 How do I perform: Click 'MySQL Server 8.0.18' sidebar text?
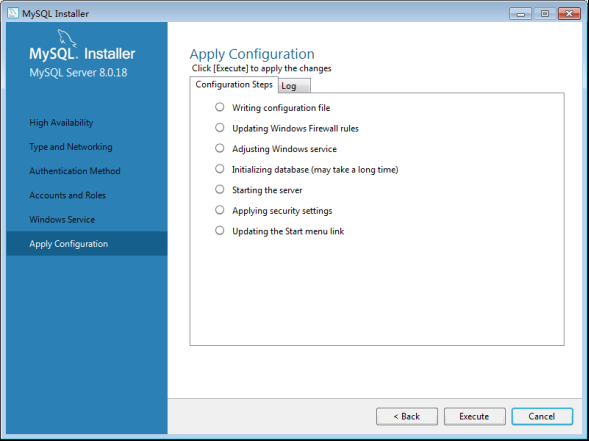[x=78, y=72]
